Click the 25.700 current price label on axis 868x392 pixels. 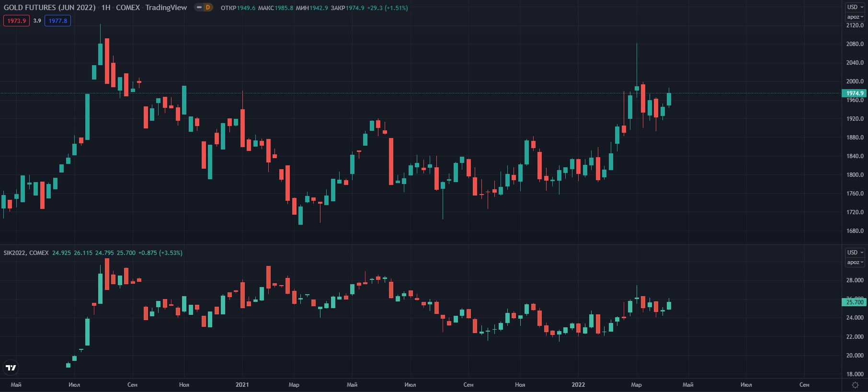pyautogui.click(x=855, y=302)
